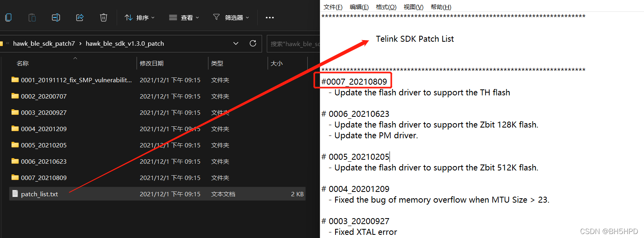Click the folder icon of 0006_20210623
The width and height of the screenshot is (644, 238).
pyautogui.click(x=15, y=161)
